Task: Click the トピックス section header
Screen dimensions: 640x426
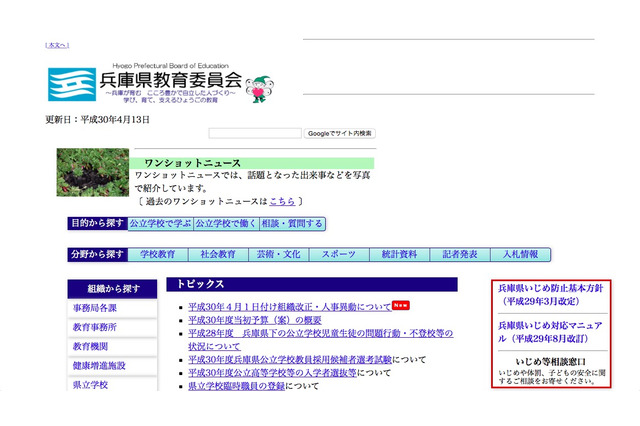Action: [312, 284]
